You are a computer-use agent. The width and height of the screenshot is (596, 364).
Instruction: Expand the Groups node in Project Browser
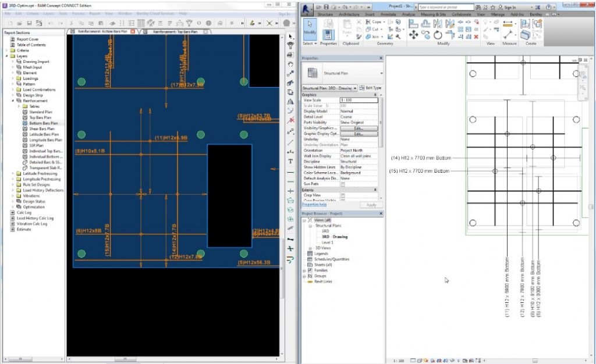click(x=304, y=276)
